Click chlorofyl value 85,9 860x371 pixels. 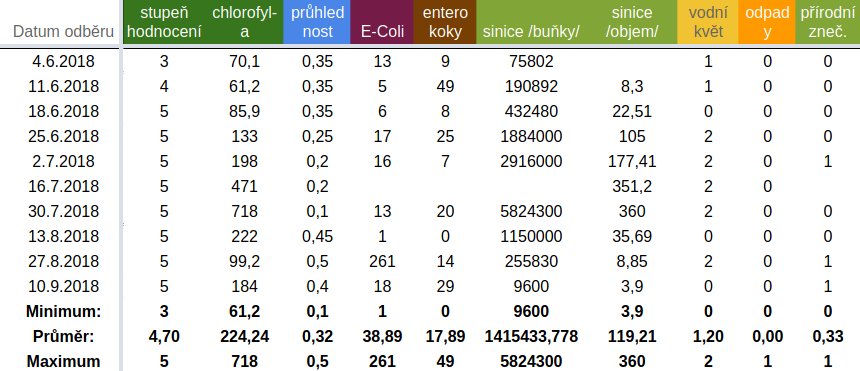pyautogui.click(x=245, y=111)
